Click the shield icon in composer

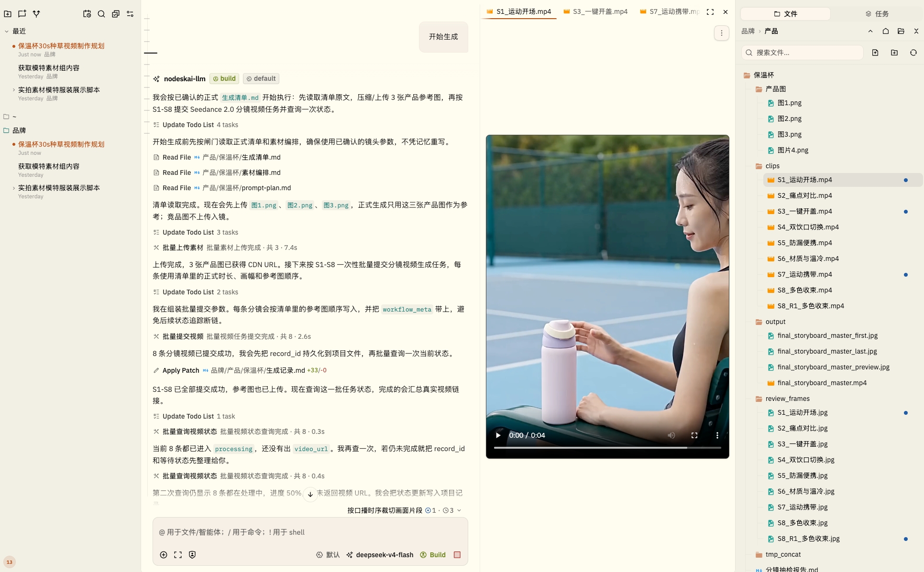[x=192, y=555]
